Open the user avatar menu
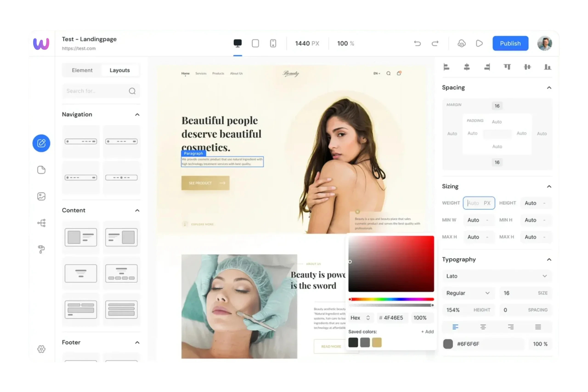The image size is (588, 392). pyautogui.click(x=545, y=43)
